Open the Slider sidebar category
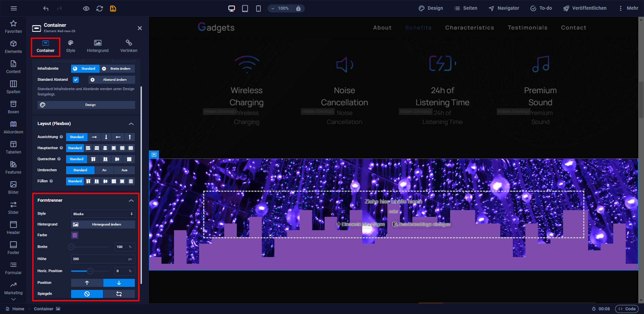The width and height of the screenshot is (644, 314). click(x=13, y=208)
